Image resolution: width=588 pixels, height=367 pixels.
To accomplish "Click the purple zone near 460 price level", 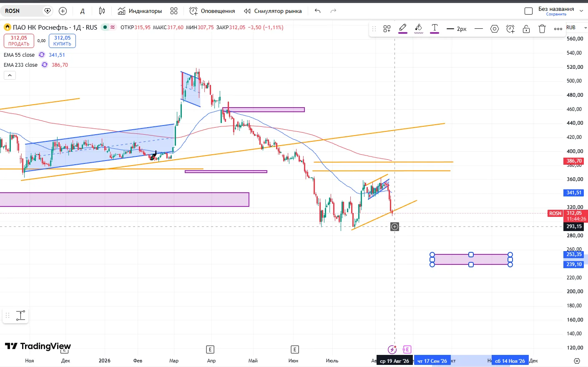I will click(264, 110).
